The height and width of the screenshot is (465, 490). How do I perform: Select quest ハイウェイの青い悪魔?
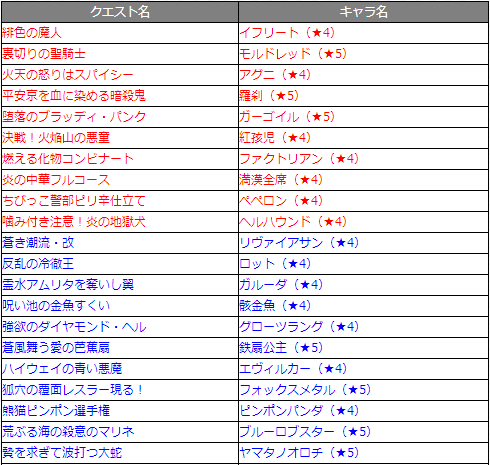click(62, 369)
